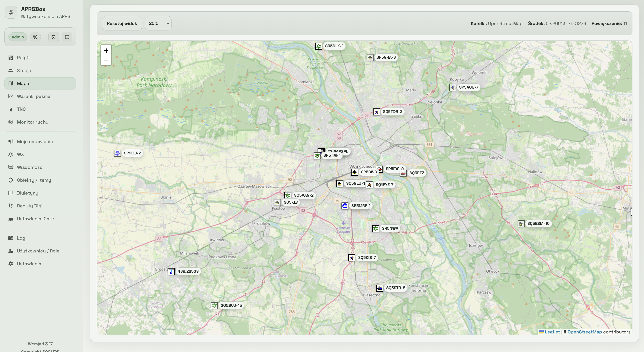This screenshot has height=352, width=644.
Task: Open the Leaflet attribution link
Action: click(x=552, y=332)
